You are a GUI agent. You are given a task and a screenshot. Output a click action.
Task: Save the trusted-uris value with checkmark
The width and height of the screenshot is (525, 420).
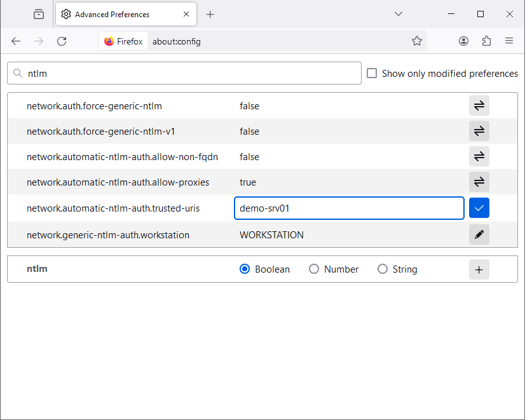(479, 208)
